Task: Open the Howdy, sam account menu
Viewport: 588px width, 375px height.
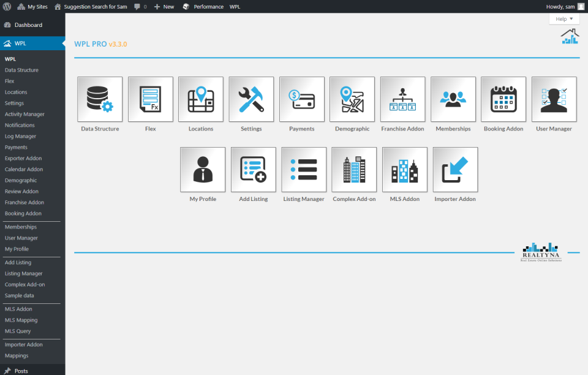Action: point(565,7)
